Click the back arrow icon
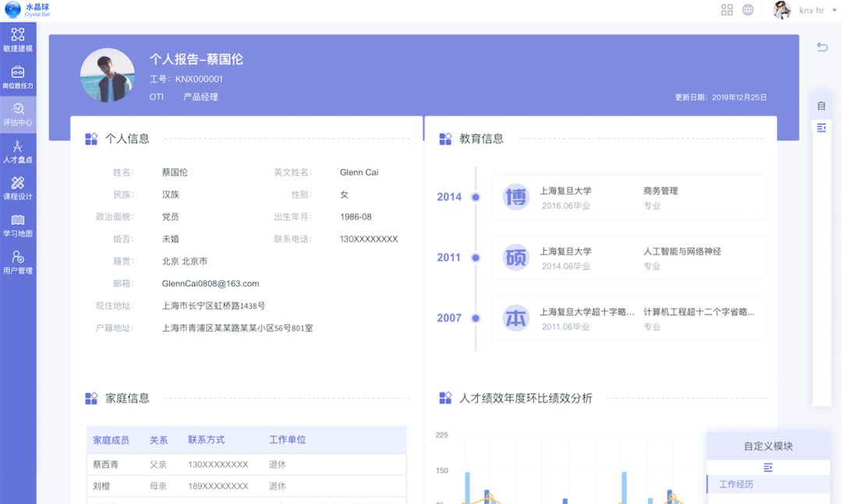Screen dimensions: 842x504 (822, 48)
